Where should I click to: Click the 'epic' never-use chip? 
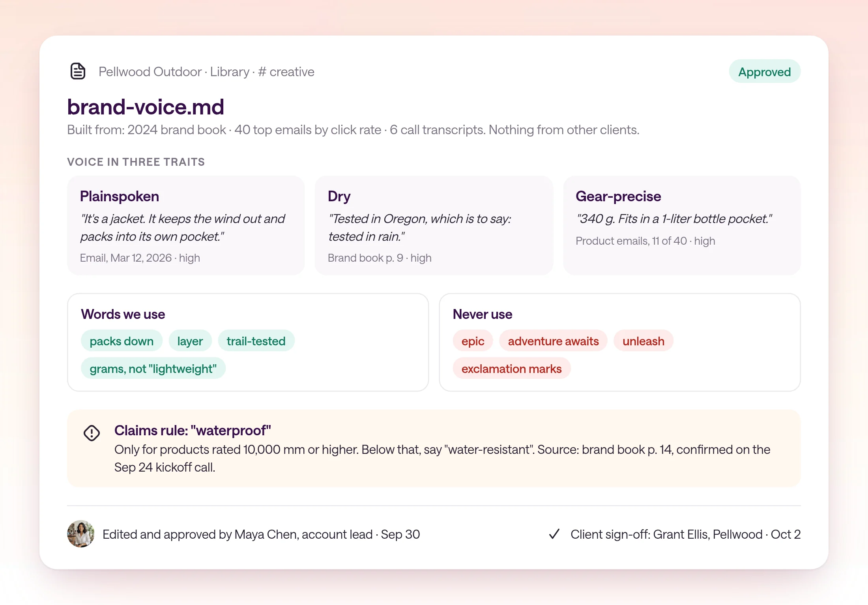pyautogui.click(x=473, y=341)
